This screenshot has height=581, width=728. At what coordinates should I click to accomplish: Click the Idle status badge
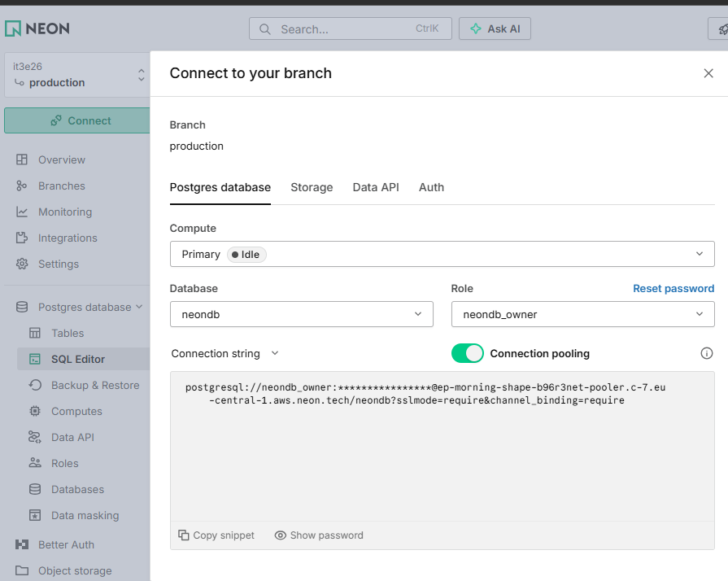[246, 255]
